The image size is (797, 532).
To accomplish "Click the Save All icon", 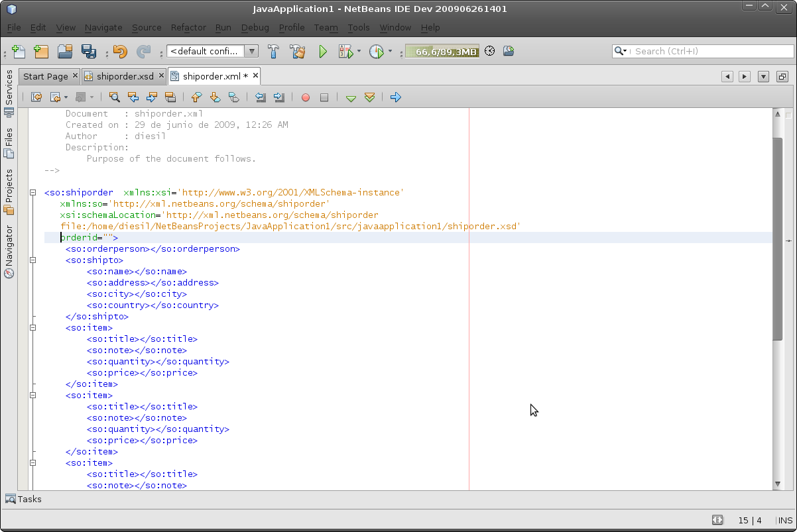I will (89, 51).
